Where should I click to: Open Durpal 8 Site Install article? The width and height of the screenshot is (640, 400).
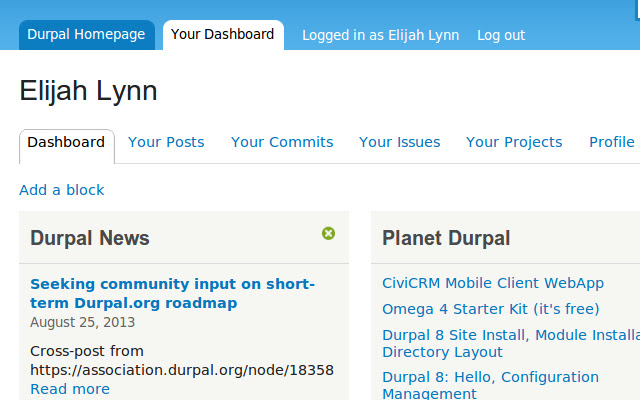(x=511, y=343)
